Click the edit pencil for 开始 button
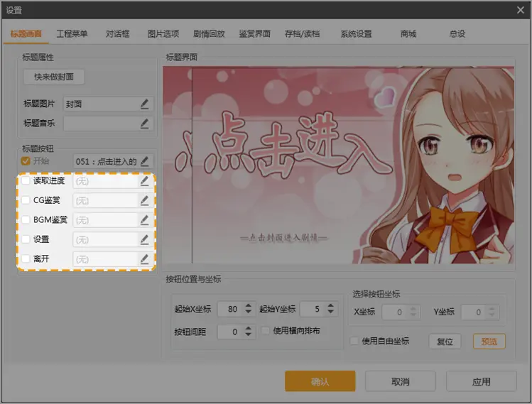 pos(144,161)
